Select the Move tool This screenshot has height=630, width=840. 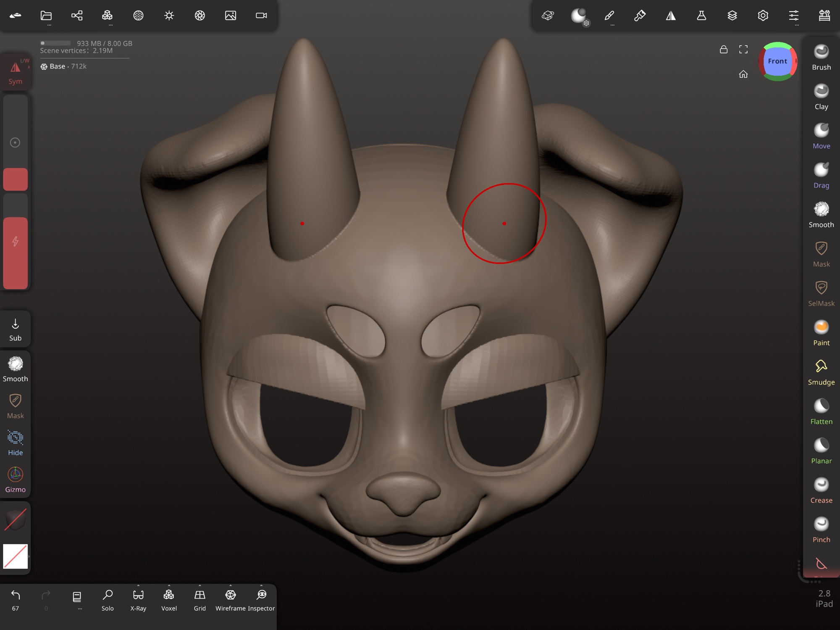pos(821,136)
